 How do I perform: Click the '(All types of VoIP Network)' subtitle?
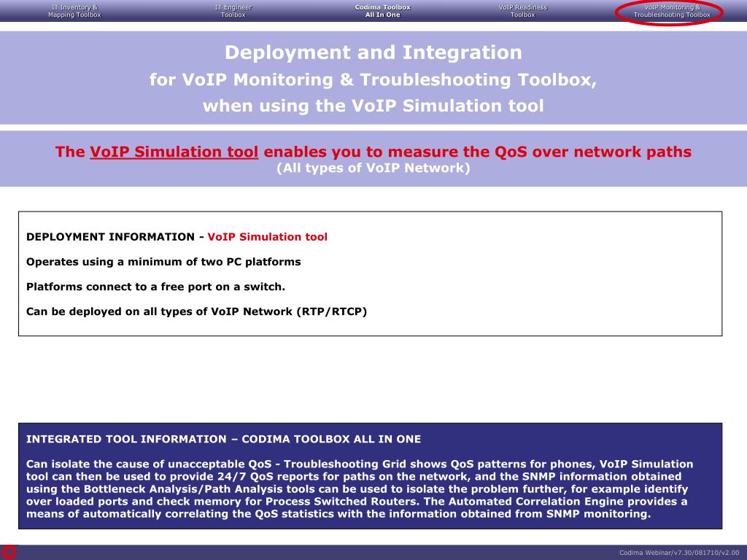[373, 168]
